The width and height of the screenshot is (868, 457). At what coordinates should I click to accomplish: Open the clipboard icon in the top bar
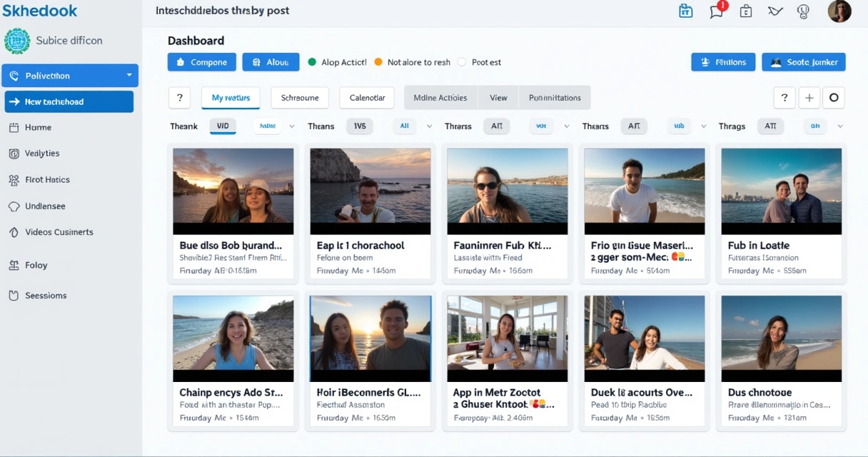pyautogui.click(x=746, y=11)
